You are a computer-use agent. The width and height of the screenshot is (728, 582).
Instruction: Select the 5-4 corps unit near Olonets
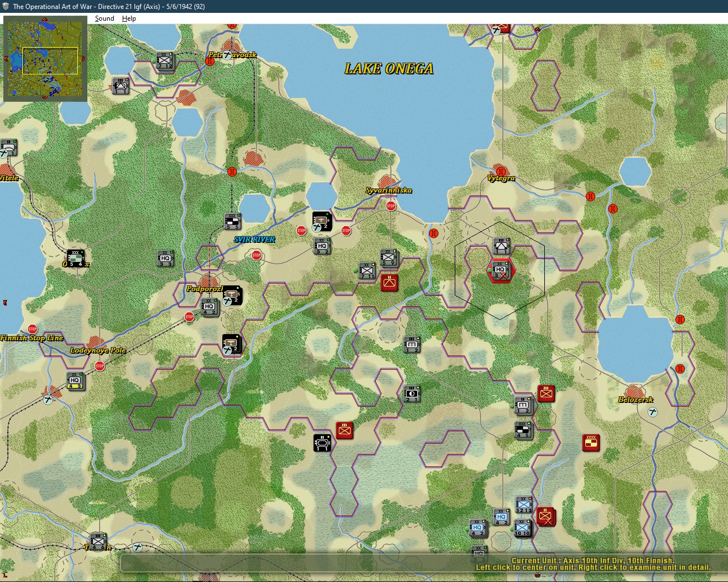(x=76, y=258)
